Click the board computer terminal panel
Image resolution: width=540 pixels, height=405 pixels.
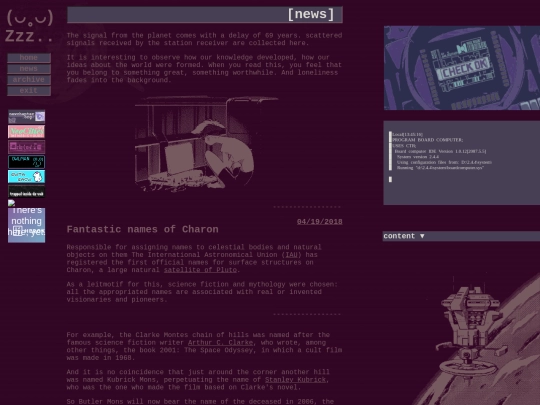(461, 163)
